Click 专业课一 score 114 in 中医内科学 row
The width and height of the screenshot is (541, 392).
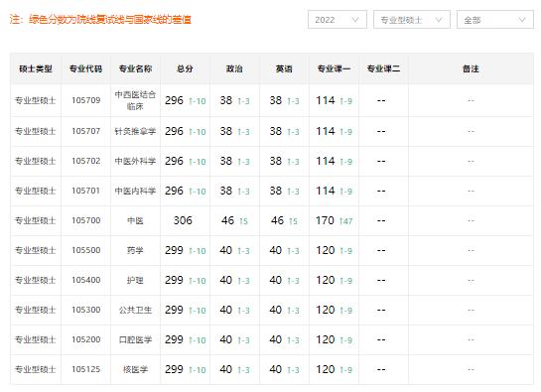click(326, 191)
